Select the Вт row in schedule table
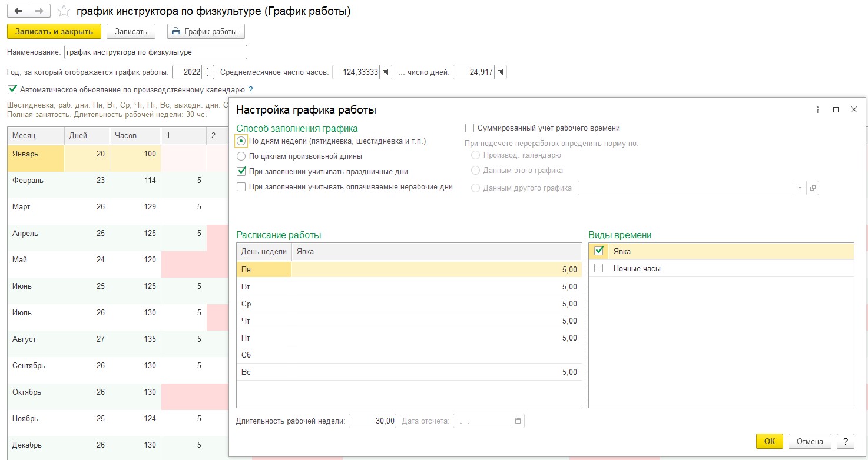 [409, 286]
